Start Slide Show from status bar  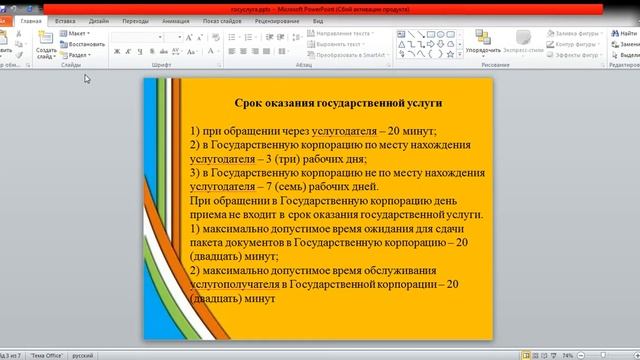pyautogui.click(x=553, y=356)
